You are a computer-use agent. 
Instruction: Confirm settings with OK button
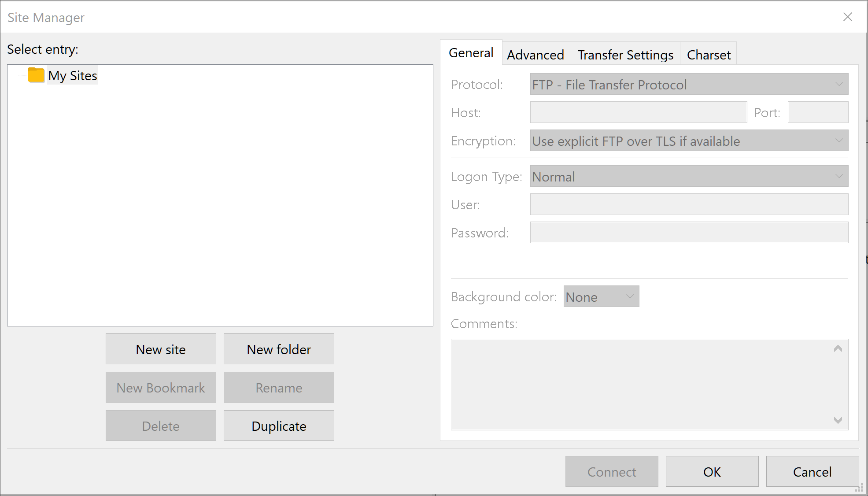tap(712, 471)
